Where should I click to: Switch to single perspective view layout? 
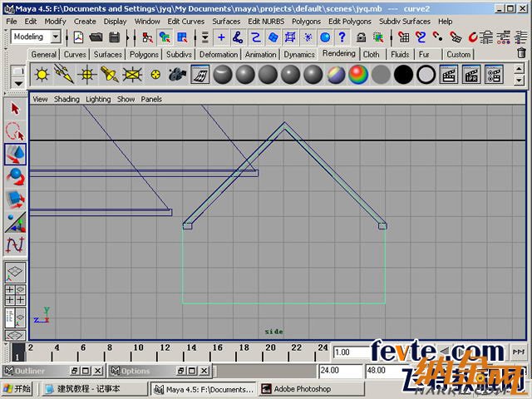[15, 273]
